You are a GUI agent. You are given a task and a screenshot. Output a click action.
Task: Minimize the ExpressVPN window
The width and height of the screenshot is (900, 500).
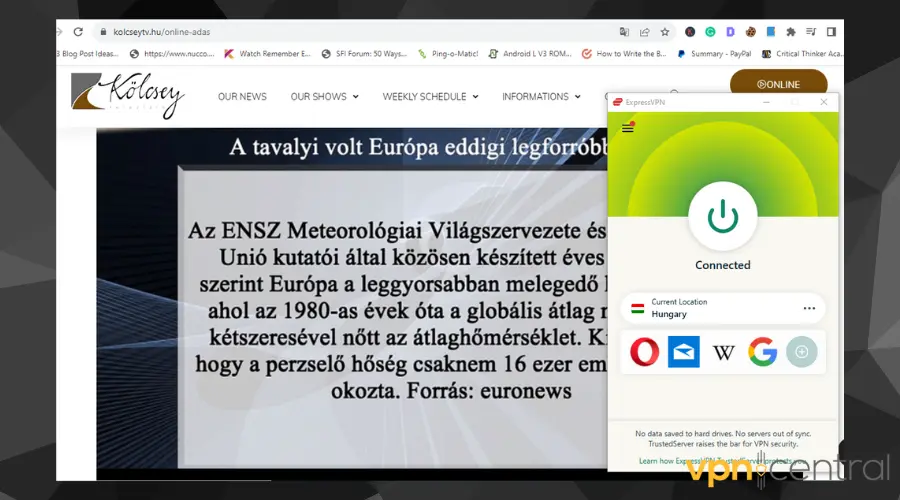(x=766, y=102)
